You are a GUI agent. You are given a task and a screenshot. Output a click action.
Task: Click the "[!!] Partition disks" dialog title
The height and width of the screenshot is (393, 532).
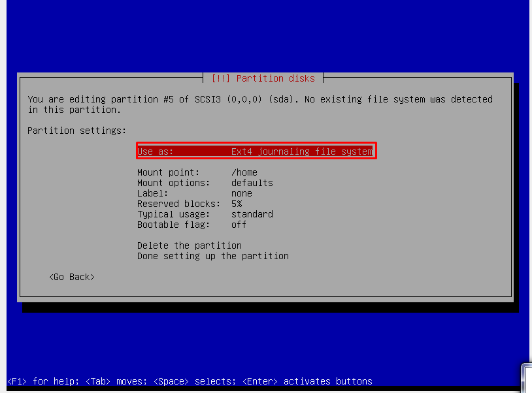click(x=263, y=78)
